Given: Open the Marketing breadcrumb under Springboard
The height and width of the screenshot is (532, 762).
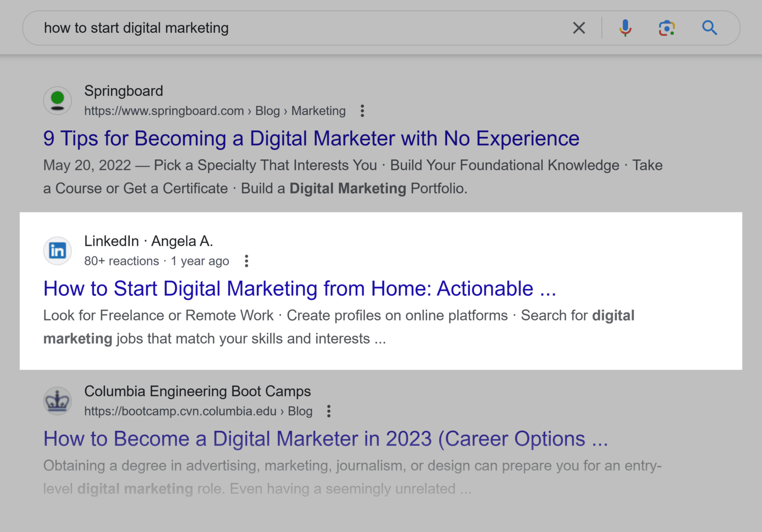Looking at the screenshot, I should pyautogui.click(x=318, y=111).
